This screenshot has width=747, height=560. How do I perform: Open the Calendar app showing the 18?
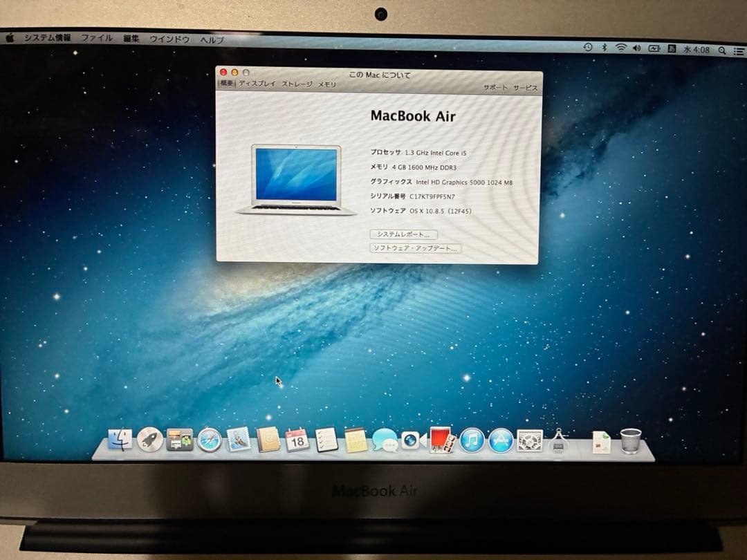[x=297, y=442]
